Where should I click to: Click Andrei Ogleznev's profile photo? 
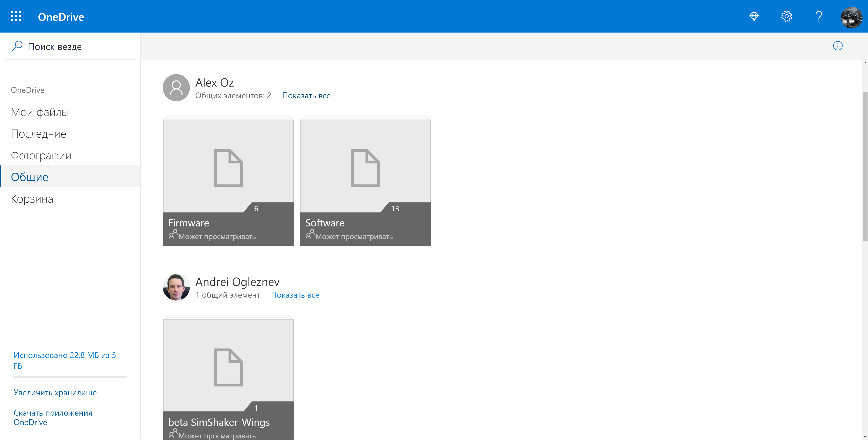pyautogui.click(x=176, y=287)
